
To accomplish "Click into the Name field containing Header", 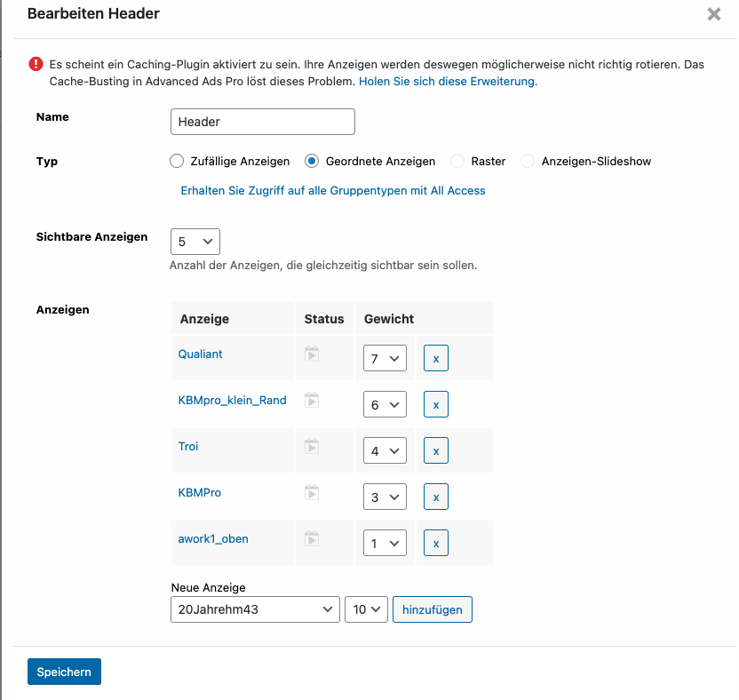I will pos(263,122).
